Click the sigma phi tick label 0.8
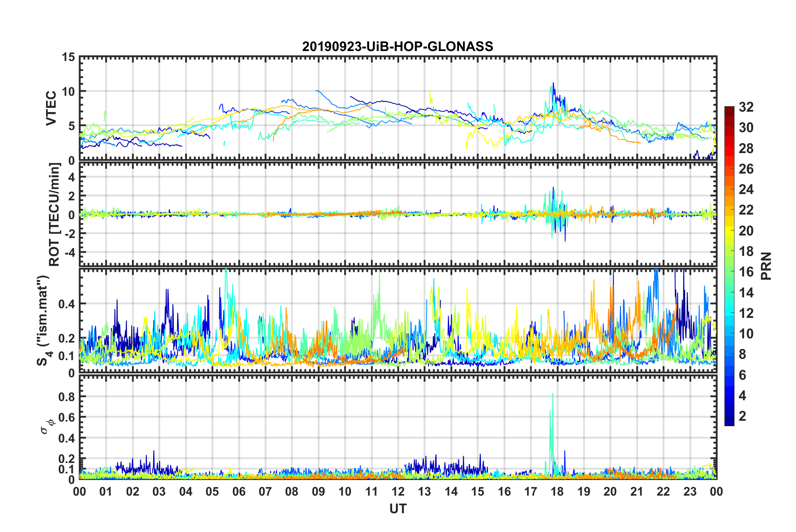This screenshot has height=532, width=796. tap(67, 396)
